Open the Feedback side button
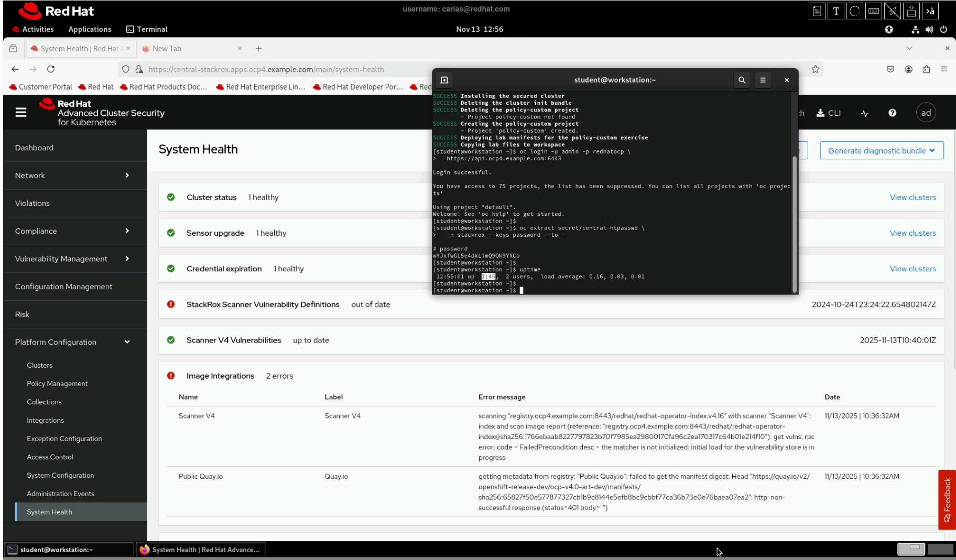Image resolution: width=956 pixels, height=560 pixels. pyautogui.click(x=947, y=500)
